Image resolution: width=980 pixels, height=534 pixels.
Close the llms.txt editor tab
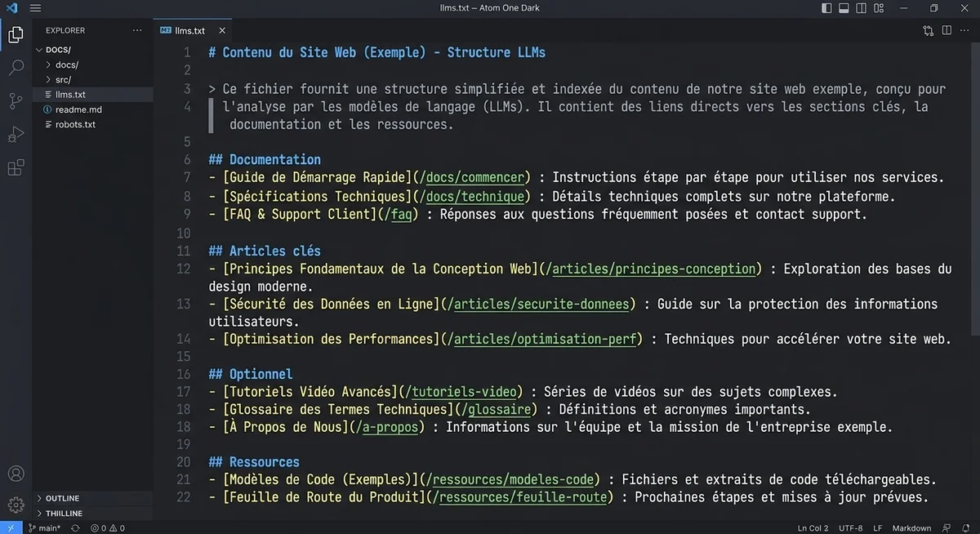[220, 30]
